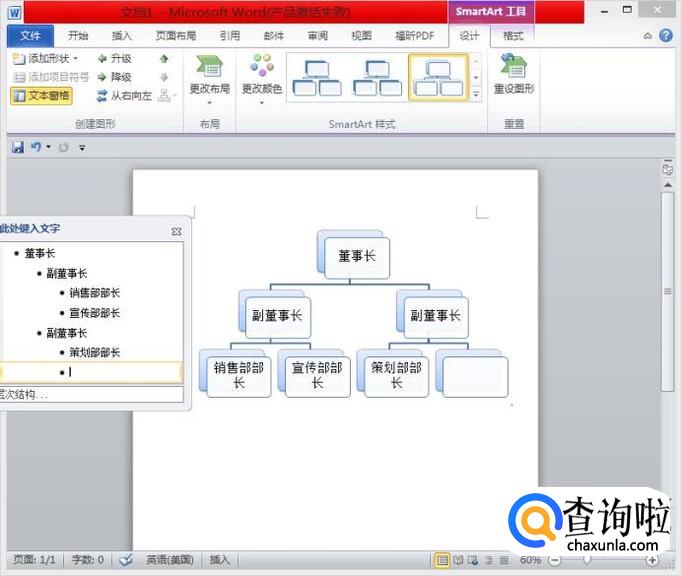Select 策划部部长 in text pane
Viewport: 682px width, 576px height.
tap(94, 352)
